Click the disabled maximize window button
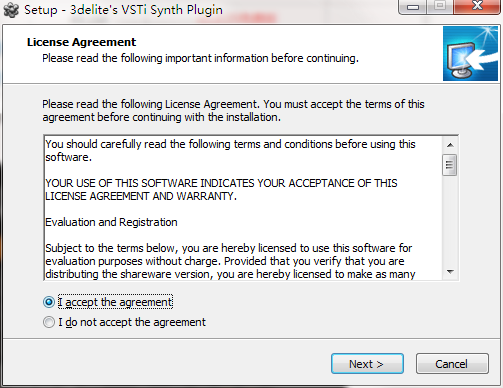Viewport: 503px width, 388px height. point(440,6)
